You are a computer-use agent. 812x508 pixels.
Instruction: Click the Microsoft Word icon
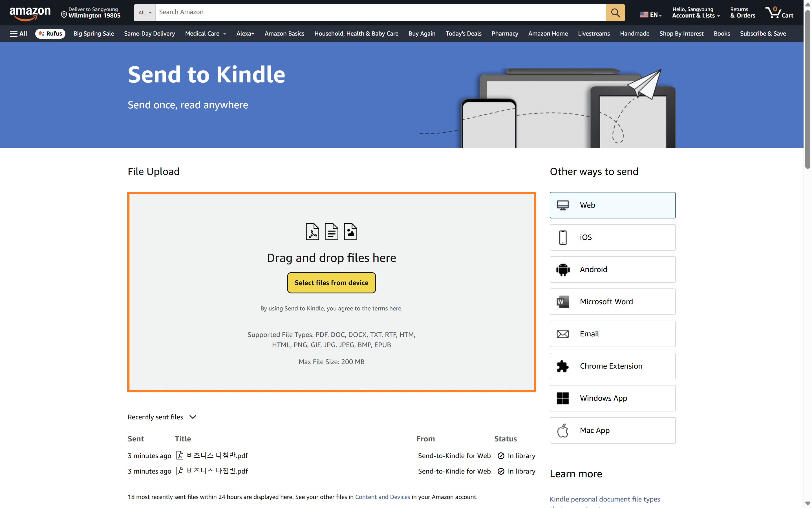point(563,302)
